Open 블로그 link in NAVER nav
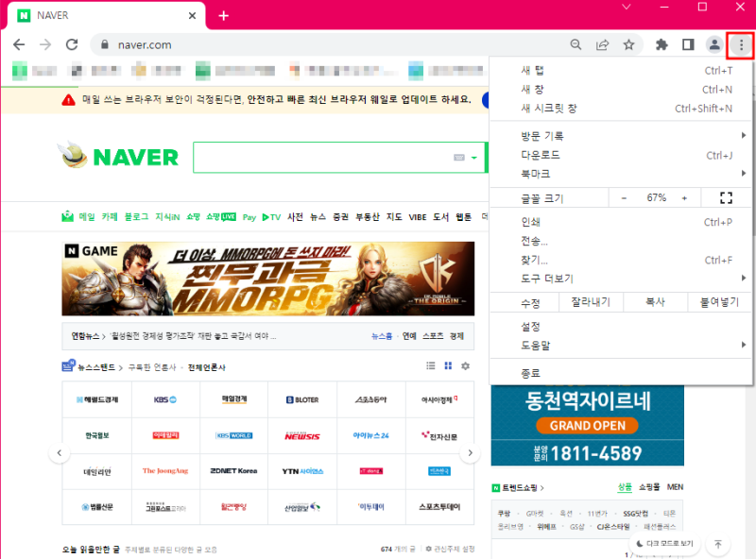 pos(136,217)
